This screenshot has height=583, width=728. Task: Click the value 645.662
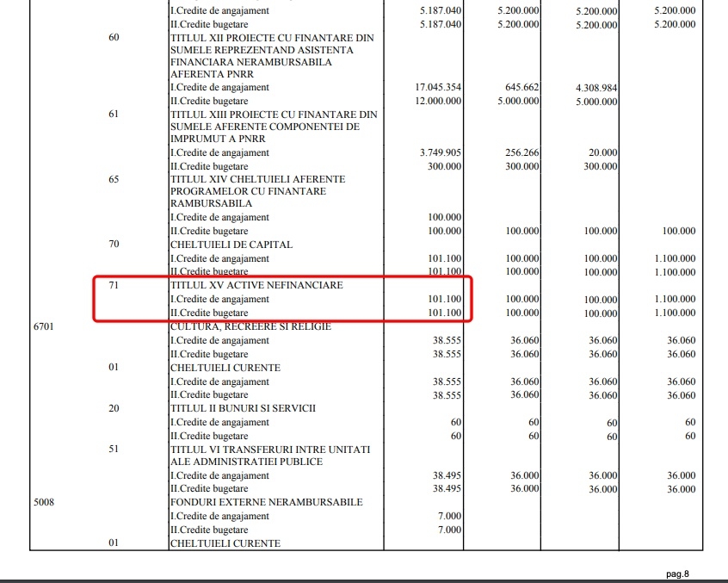click(520, 88)
